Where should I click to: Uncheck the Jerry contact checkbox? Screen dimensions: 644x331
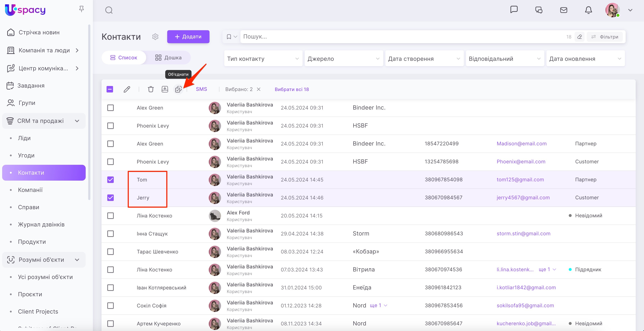pyautogui.click(x=111, y=198)
